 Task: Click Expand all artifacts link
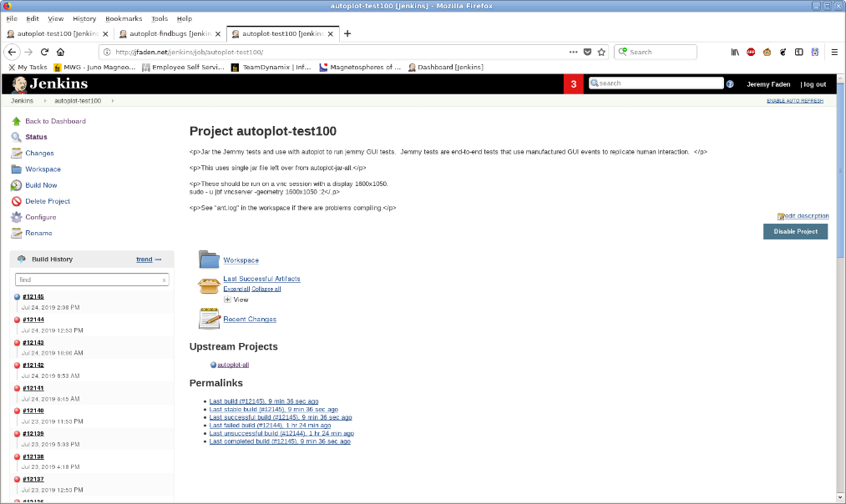point(236,289)
